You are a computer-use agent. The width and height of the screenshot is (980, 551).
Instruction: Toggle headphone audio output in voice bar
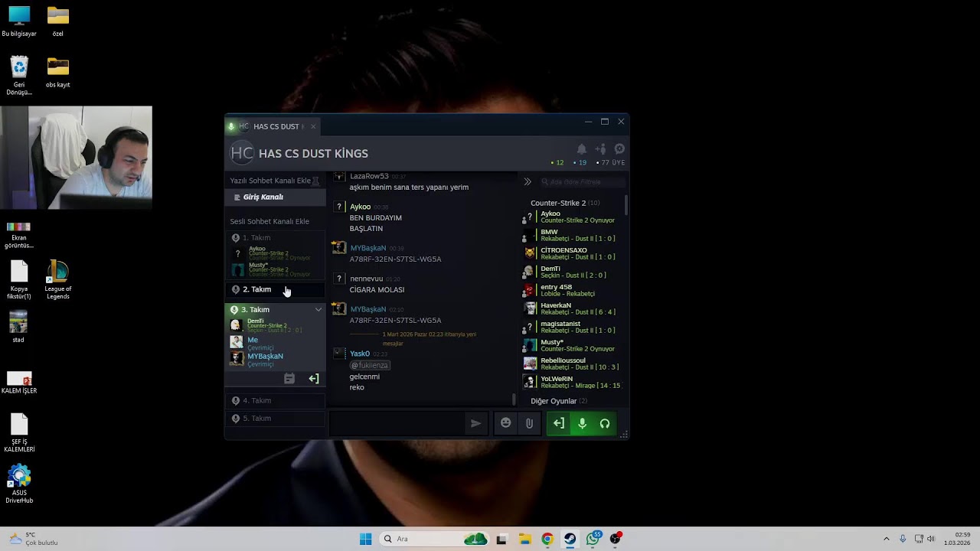[605, 423]
